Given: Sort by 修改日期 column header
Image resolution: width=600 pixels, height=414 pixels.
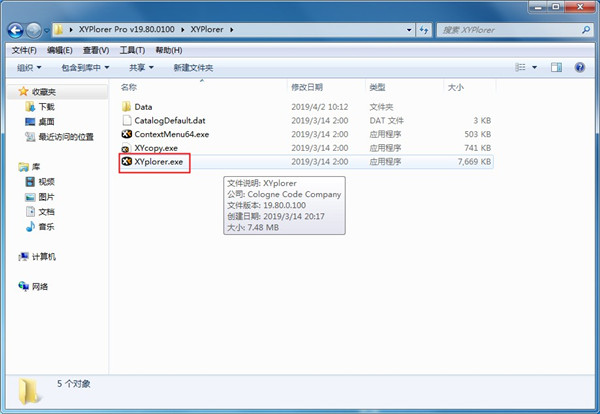Looking at the screenshot, I should [307, 87].
